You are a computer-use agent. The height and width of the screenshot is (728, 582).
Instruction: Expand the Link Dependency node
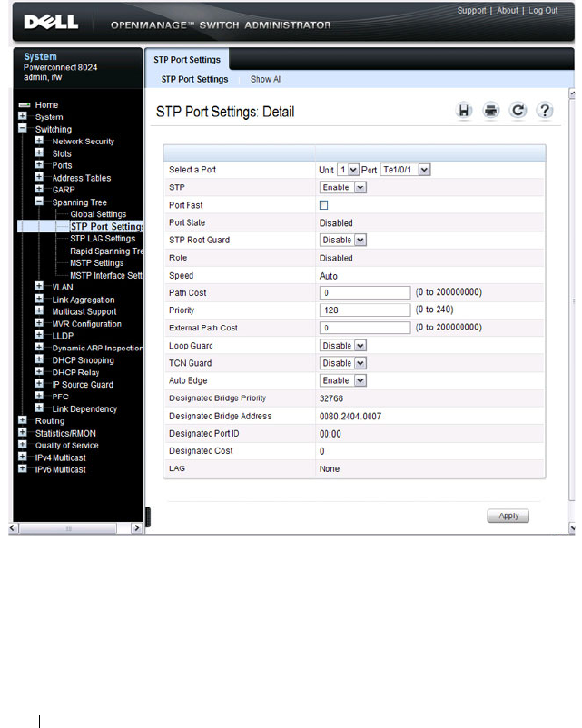(x=39, y=408)
